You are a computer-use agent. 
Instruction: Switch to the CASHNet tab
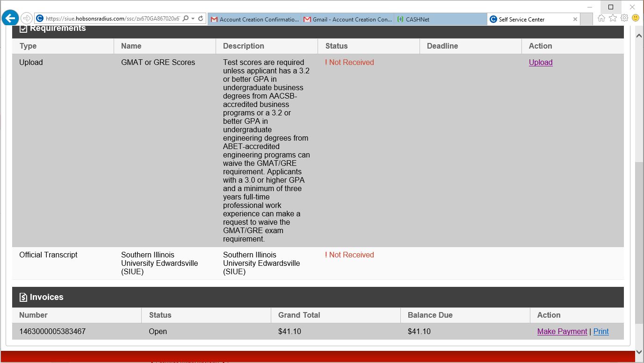click(x=440, y=19)
